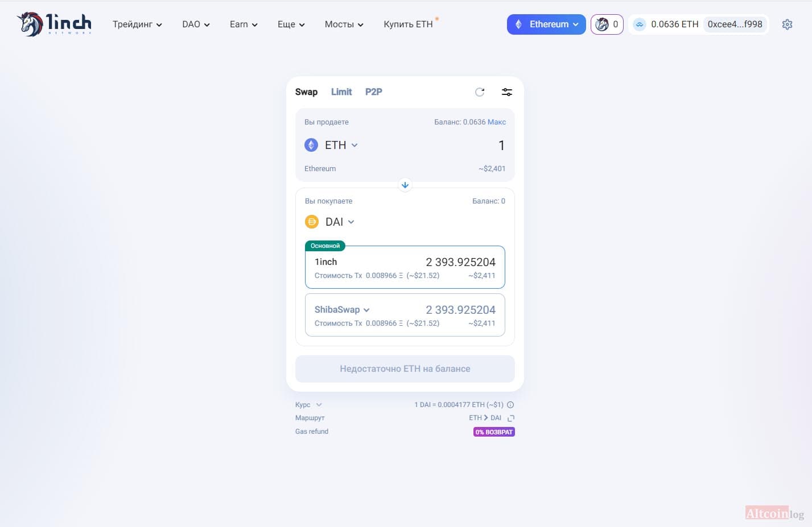Click the info icon next to the rate
This screenshot has width=812, height=527.
pos(510,405)
